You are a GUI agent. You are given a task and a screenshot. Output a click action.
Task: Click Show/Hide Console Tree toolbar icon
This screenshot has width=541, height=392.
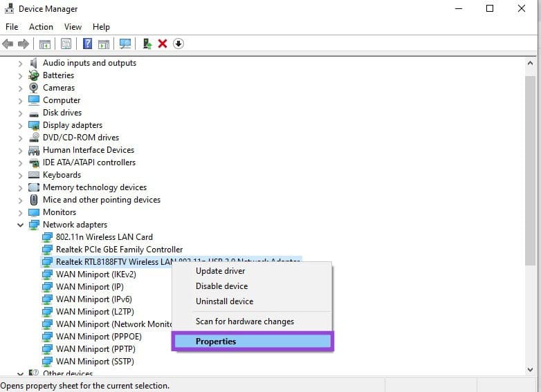[45, 44]
